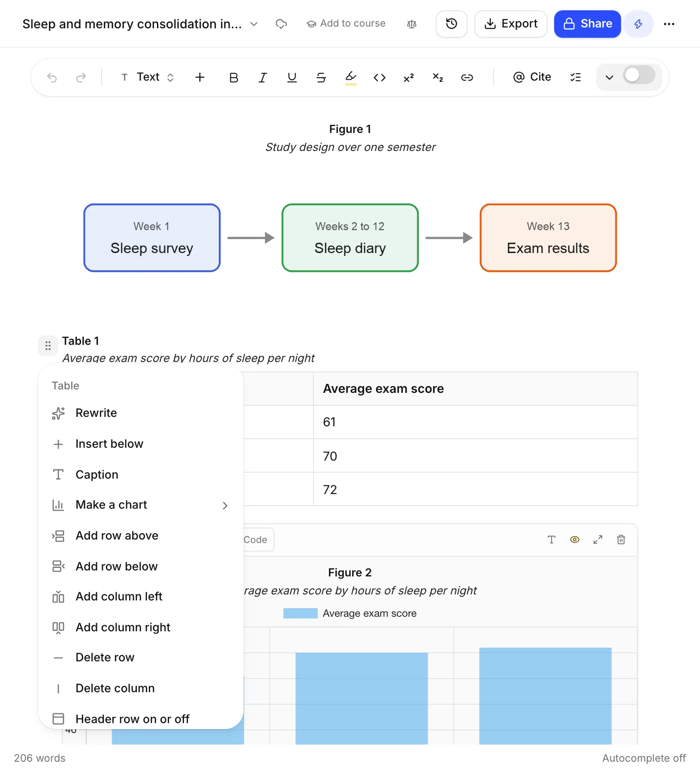Choose Add row above

141,536
